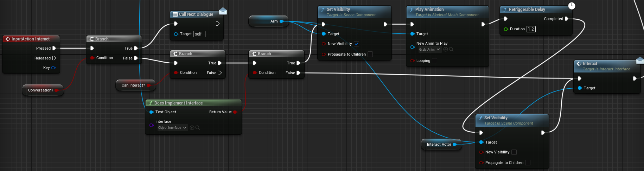Click the Pressed execution pin on InputAction Interact
644x171 pixels.
54,48
